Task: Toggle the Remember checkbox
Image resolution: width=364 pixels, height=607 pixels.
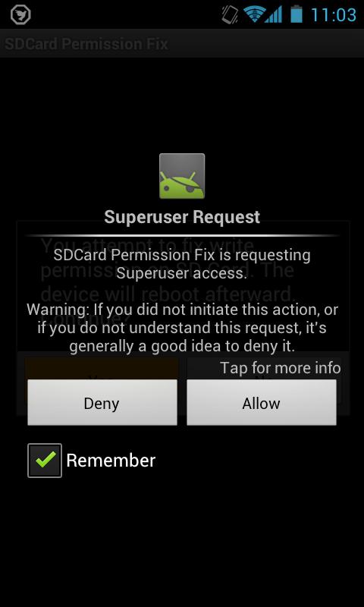Action: pos(45,461)
